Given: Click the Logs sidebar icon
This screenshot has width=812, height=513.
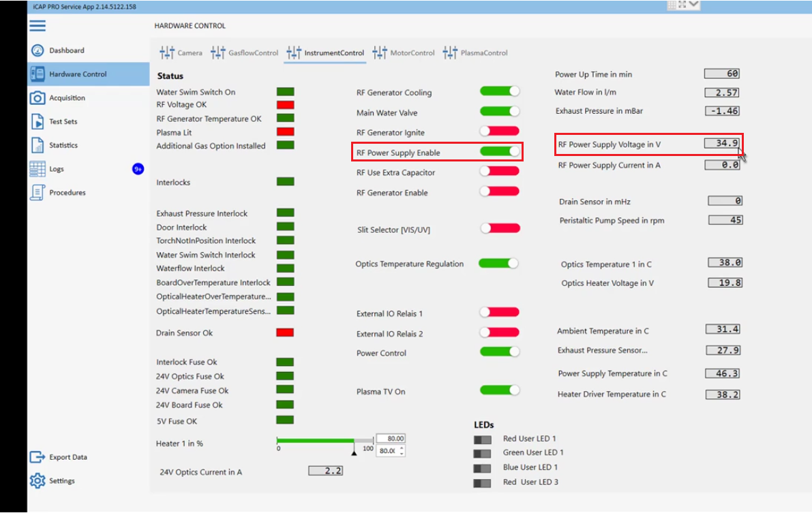Looking at the screenshot, I should pos(37,169).
